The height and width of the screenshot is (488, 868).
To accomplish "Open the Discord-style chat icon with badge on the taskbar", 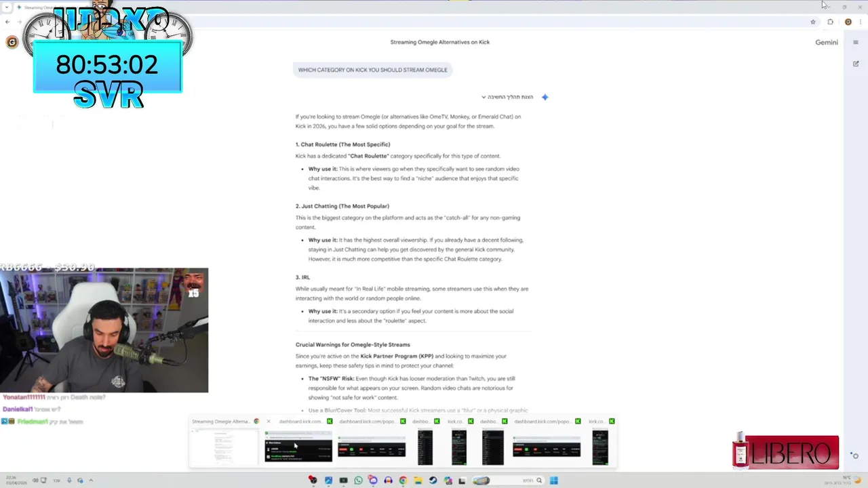I will (373, 480).
